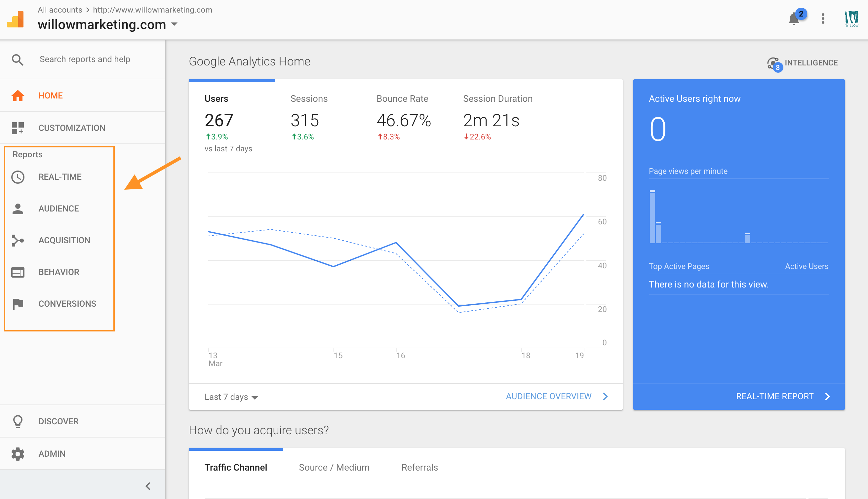Click the Customization grid icon
The image size is (868, 499).
click(x=18, y=128)
